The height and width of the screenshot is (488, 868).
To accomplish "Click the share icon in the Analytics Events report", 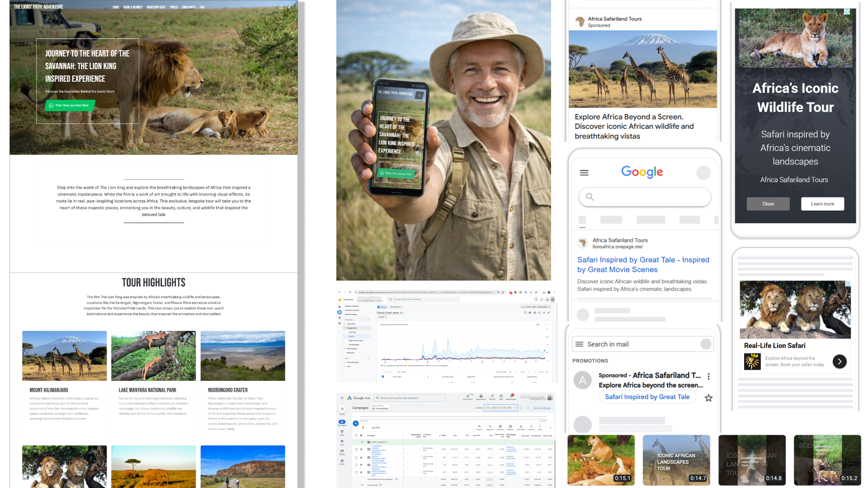I will point(539,313).
